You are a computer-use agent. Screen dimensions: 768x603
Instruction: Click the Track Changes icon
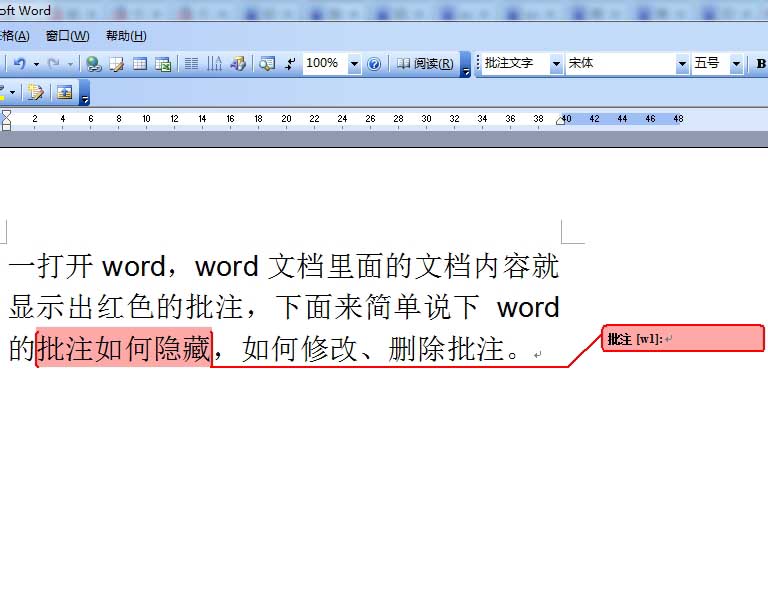click(36, 92)
